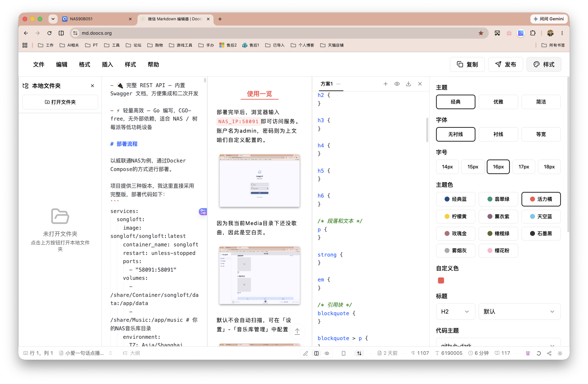Image resolution: width=588 pixels, height=384 pixels.
Task: Toggle sync scroll arrows icon
Action: (359, 353)
